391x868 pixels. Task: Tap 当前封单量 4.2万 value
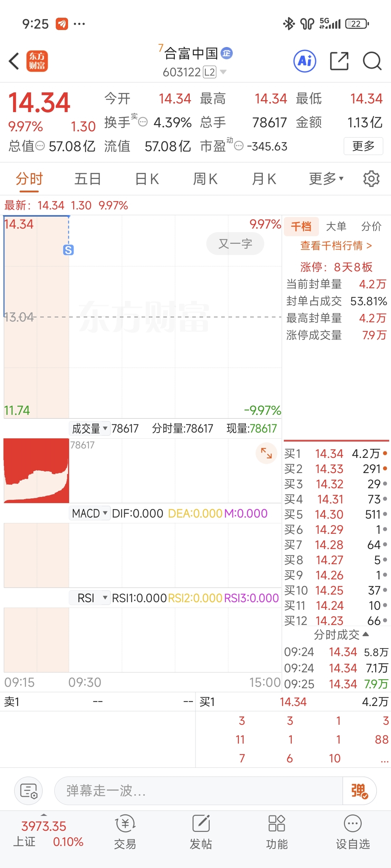pos(373,284)
